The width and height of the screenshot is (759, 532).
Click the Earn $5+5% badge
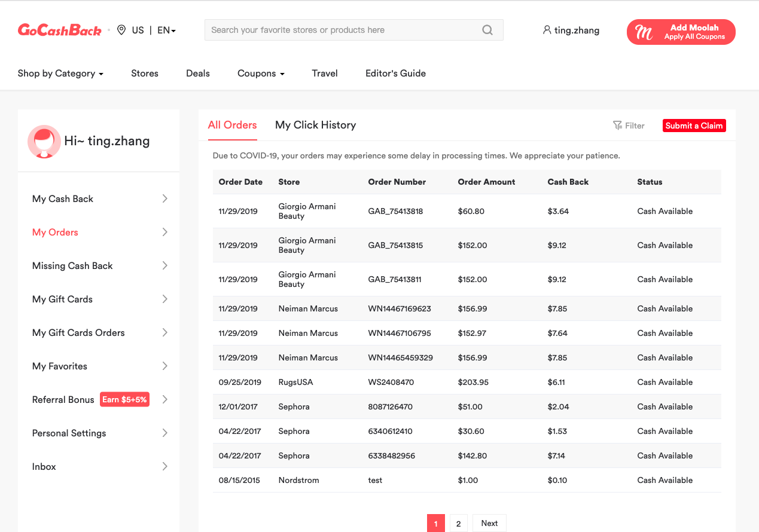click(124, 399)
